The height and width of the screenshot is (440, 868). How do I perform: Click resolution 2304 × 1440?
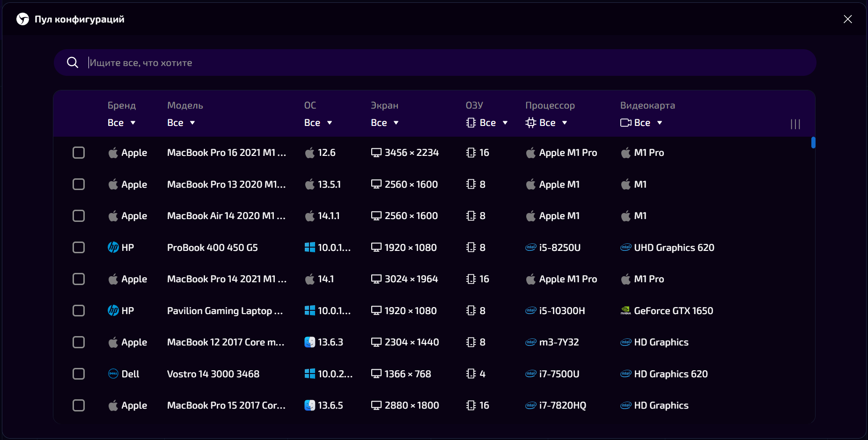tap(412, 342)
